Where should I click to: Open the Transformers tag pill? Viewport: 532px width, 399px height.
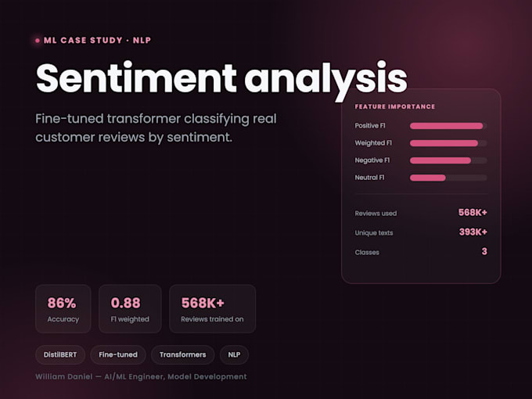(182, 355)
